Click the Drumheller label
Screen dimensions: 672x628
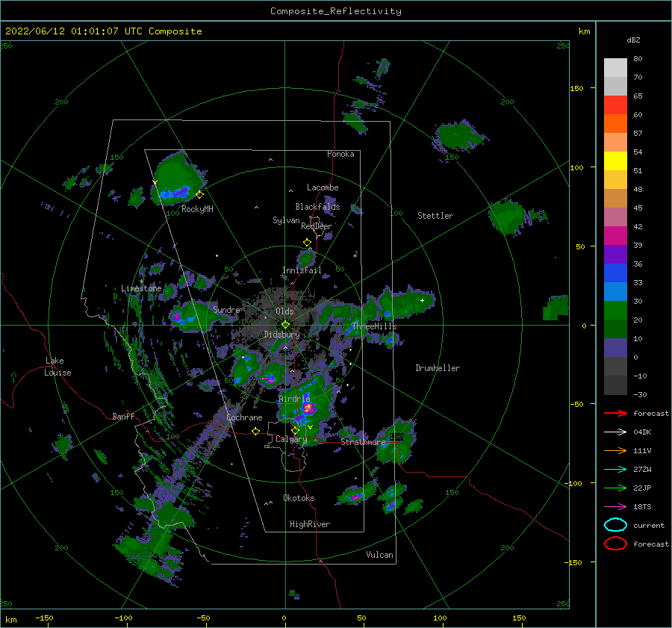click(438, 368)
